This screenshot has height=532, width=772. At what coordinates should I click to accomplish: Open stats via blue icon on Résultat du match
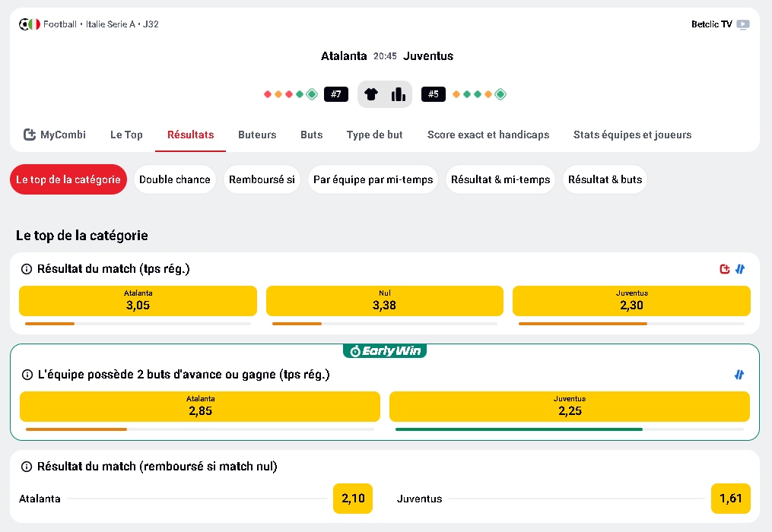point(738,269)
